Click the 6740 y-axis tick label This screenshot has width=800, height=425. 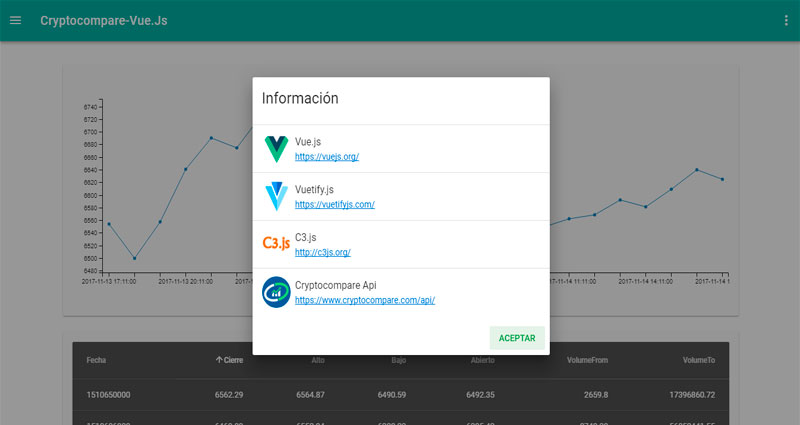pos(90,107)
